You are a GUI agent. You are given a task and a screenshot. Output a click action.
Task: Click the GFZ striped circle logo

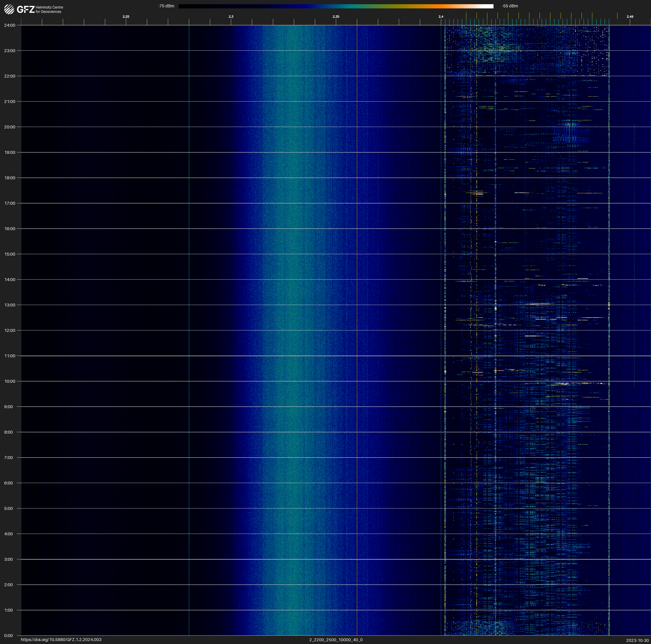[9, 9]
